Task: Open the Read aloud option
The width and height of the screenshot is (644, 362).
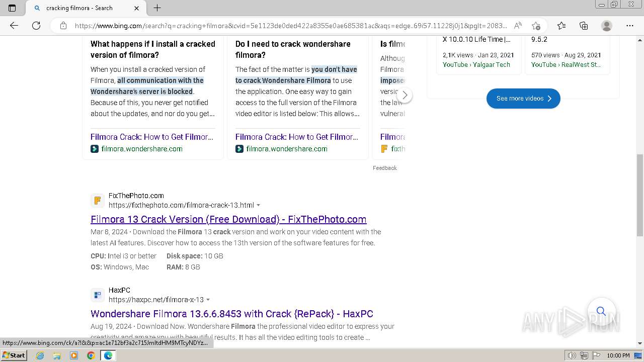Action: (x=517, y=26)
